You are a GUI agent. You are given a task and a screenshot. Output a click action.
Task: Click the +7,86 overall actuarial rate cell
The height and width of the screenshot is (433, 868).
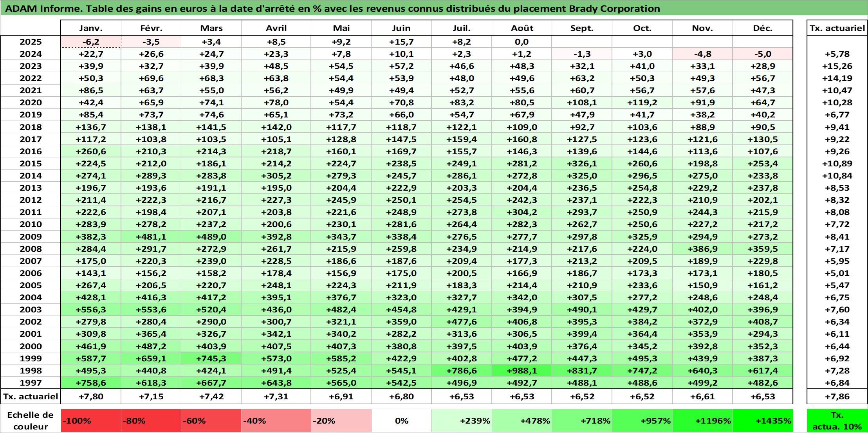837,397
